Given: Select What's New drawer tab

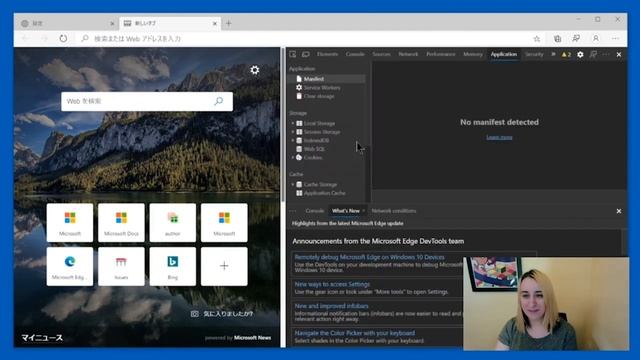Looking at the screenshot, I should pos(345,211).
